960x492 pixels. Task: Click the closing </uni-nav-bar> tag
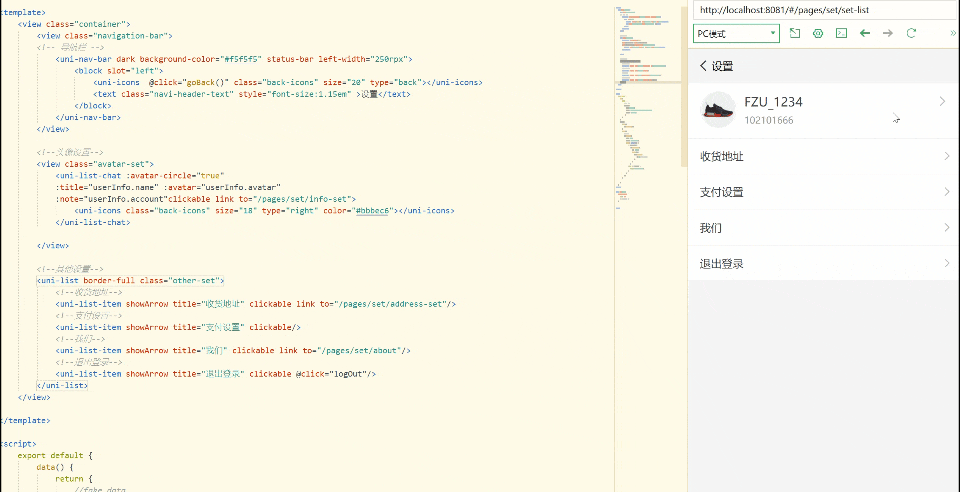pos(88,117)
